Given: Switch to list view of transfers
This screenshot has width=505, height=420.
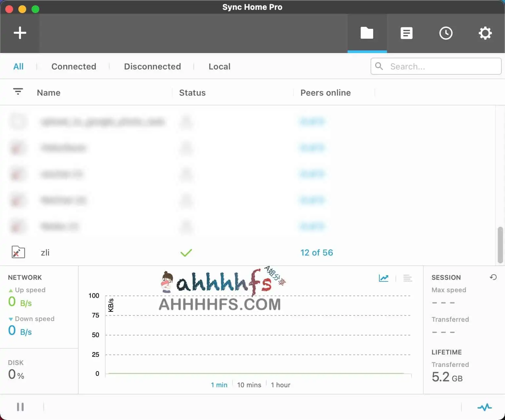Looking at the screenshot, I should click(x=408, y=278).
